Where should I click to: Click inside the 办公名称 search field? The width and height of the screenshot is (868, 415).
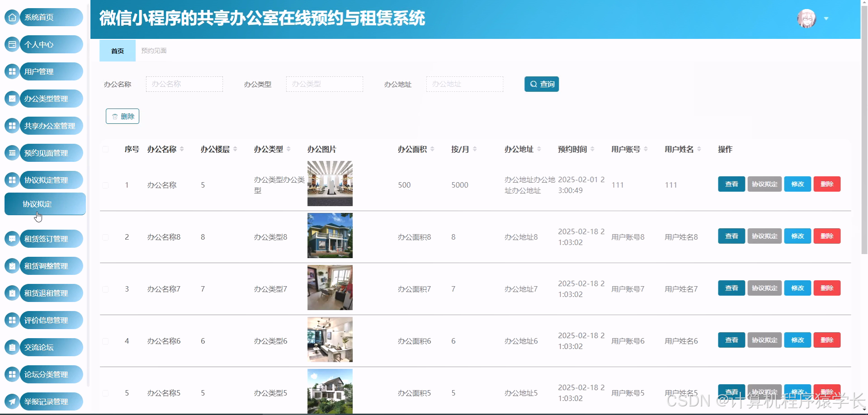click(184, 84)
